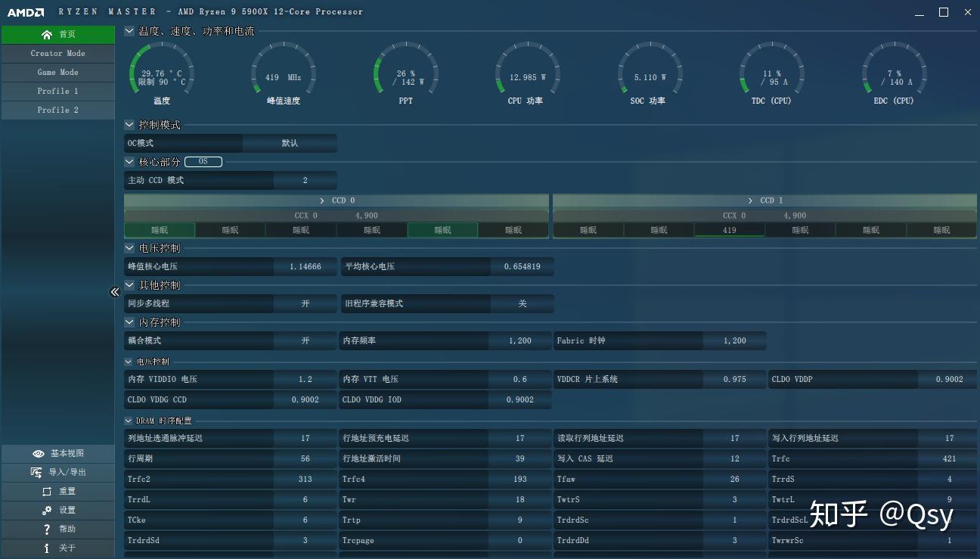
Task: Click the SOC 功率 gauge
Action: click(650, 74)
